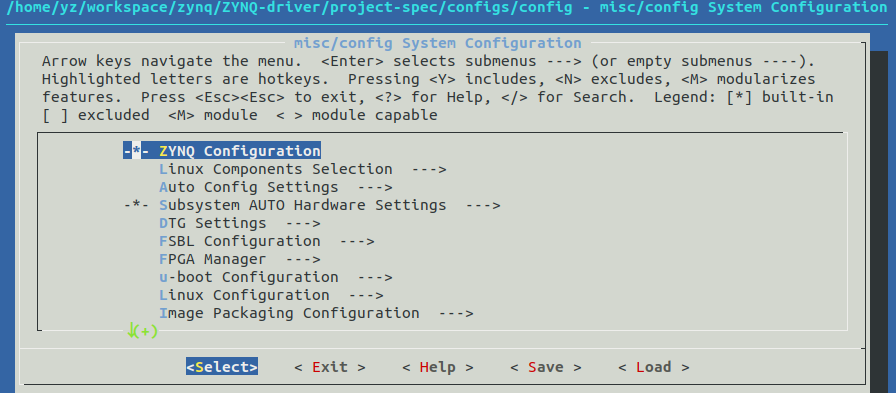The width and height of the screenshot is (896, 393).
Task: Click the arrow after Image Packaging Configuration
Action: click(455, 314)
